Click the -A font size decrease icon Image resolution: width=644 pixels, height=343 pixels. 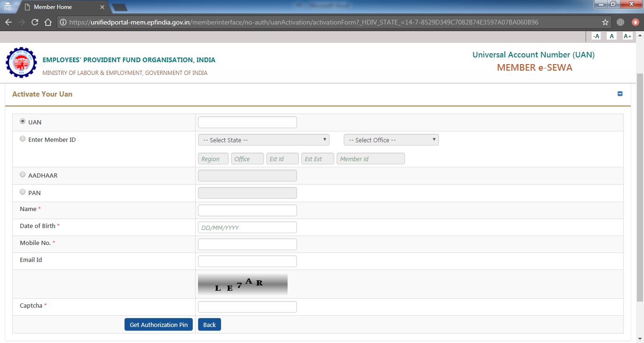tap(595, 36)
